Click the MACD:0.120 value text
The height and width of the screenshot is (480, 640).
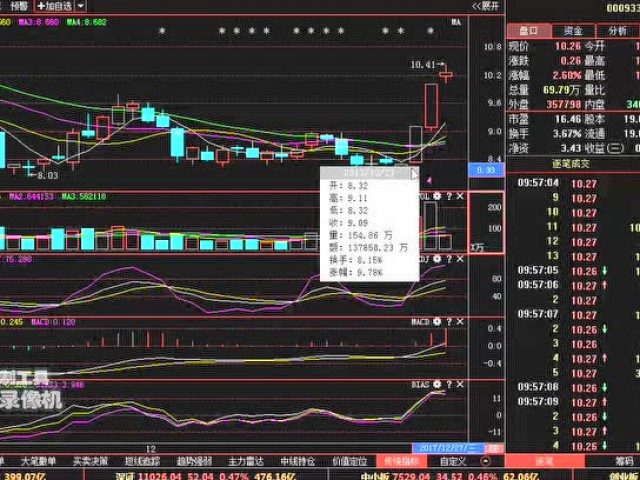pos(53,322)
